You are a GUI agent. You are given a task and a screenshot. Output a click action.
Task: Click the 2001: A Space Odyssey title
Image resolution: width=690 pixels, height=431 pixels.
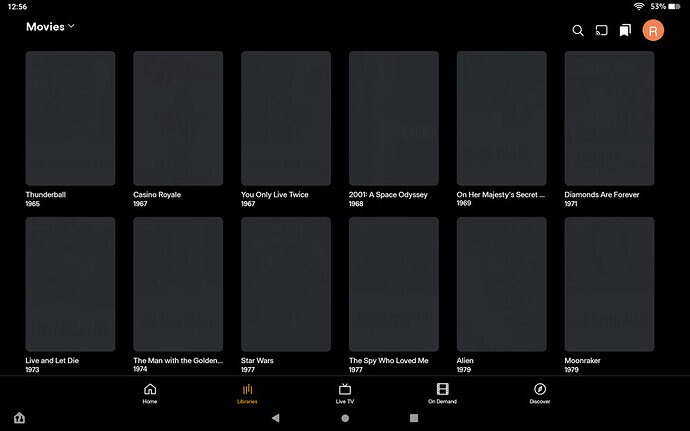click(388, 195)
